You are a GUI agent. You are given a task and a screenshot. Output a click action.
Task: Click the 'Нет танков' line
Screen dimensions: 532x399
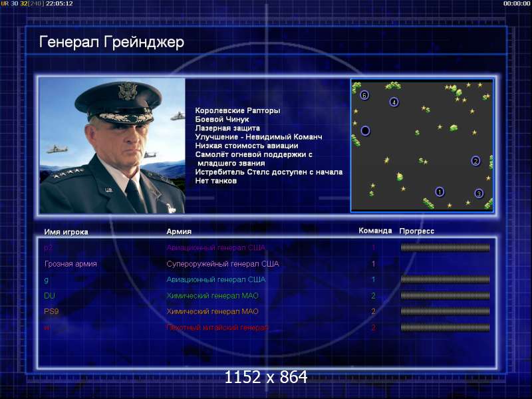coord(215,181)
